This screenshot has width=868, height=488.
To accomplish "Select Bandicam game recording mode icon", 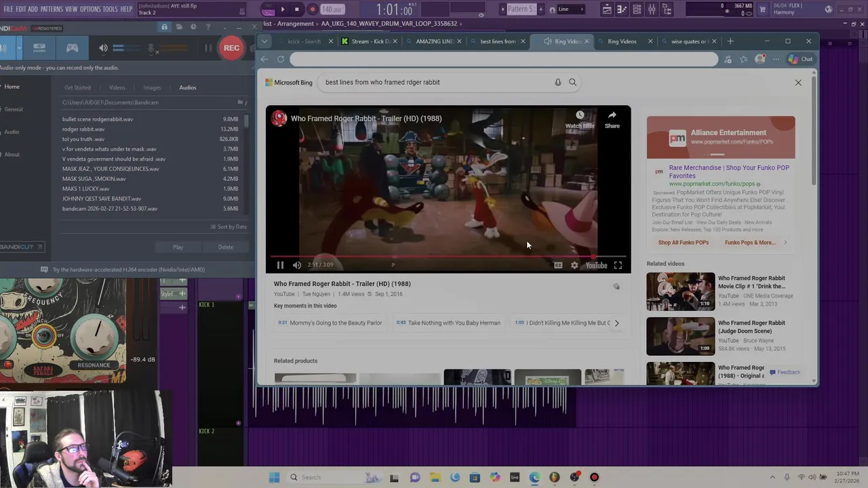I will [x=72, y=48].
